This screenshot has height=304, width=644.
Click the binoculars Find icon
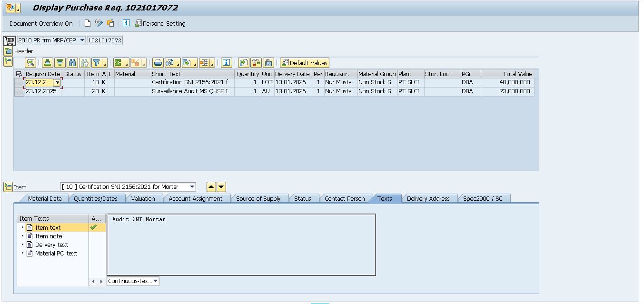click(x=72, y=63)
